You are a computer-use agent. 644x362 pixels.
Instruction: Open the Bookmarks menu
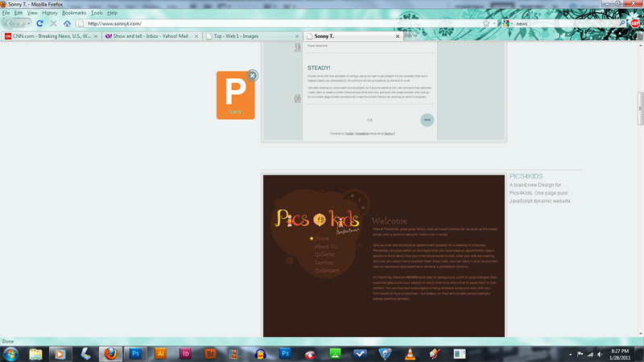[x=74, y=13]
